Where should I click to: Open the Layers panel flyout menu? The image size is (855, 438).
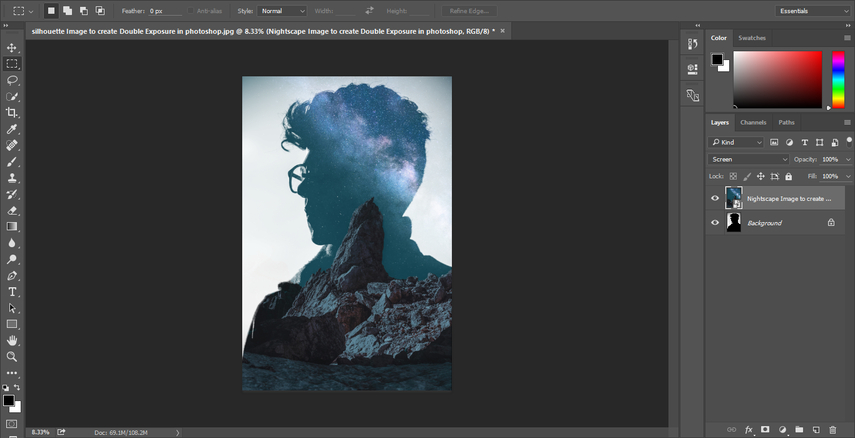847,122
